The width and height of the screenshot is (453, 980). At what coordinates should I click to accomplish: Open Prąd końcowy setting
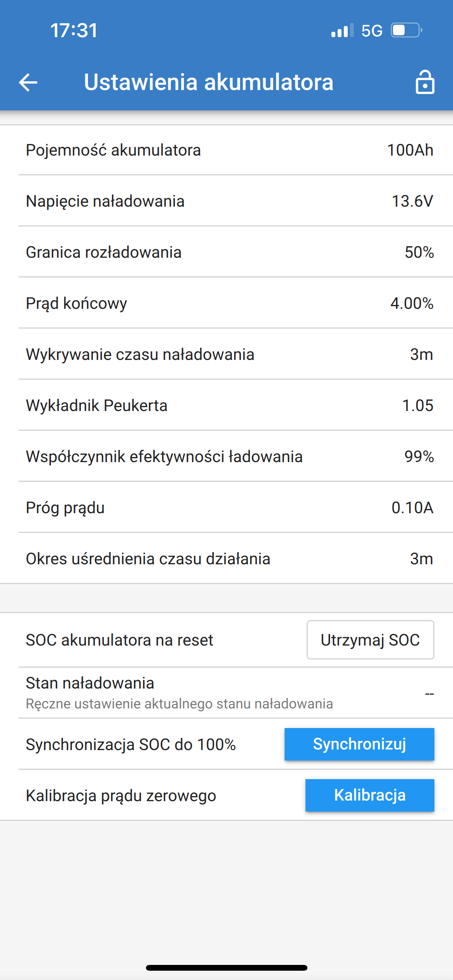226,303
